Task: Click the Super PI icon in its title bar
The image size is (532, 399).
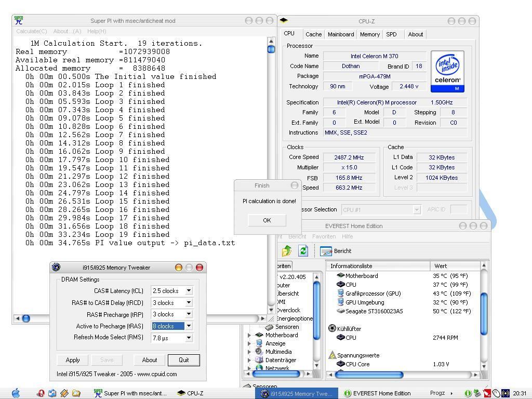Action: coord(19,20)
